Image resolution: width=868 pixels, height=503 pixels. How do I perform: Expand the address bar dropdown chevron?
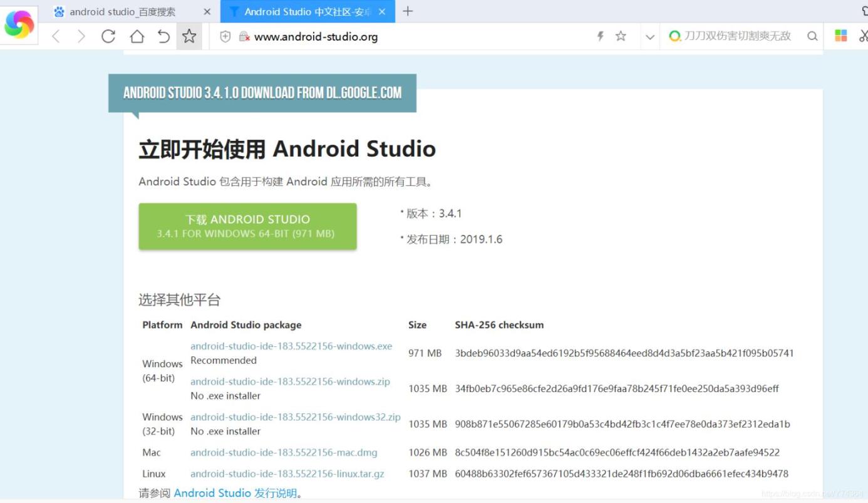650,37
